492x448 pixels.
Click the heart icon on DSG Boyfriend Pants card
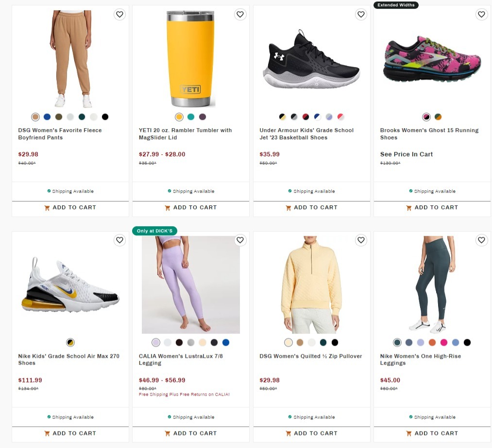click(119, 15)
